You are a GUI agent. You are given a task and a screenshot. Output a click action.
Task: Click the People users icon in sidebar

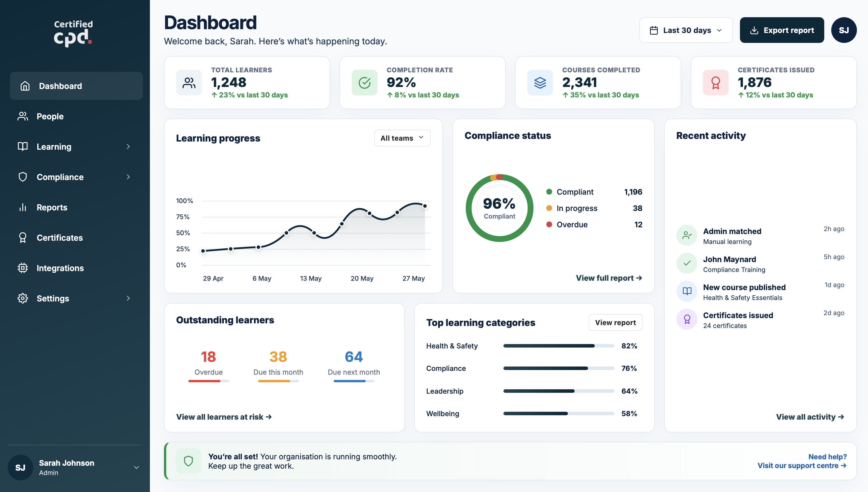point(23,116)
